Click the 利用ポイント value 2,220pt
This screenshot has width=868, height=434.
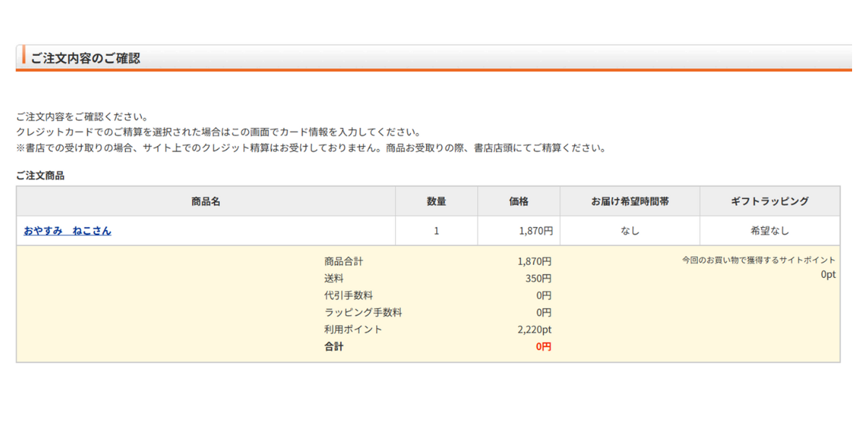[x=535, y=329]
